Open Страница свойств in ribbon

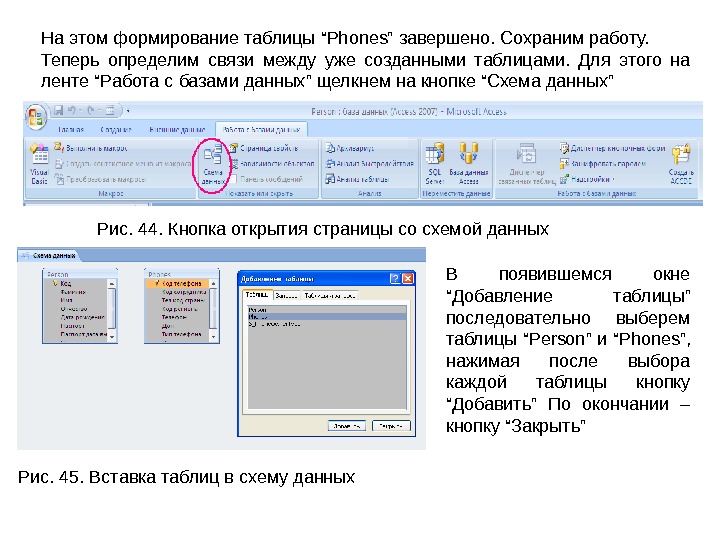click(264, 148)
